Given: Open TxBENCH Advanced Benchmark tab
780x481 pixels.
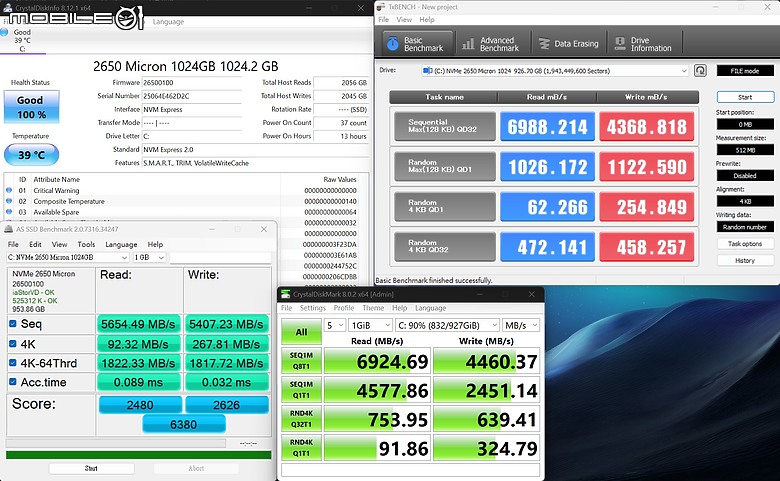Looking at the screenshot, I should coord(492,44).
